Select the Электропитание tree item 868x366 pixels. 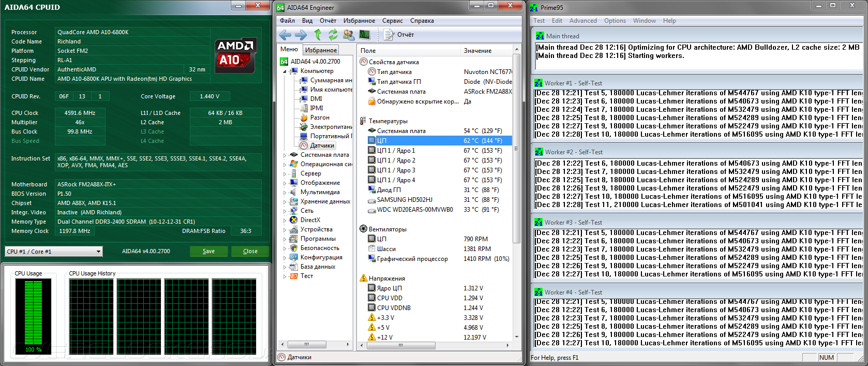point(326,127)
